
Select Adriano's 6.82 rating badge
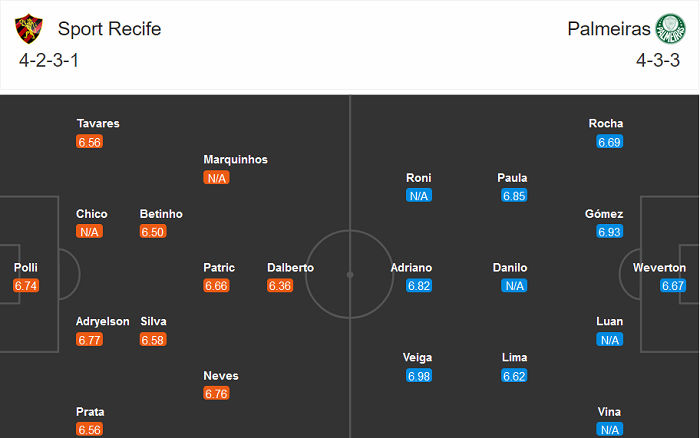tap(419, 286)
